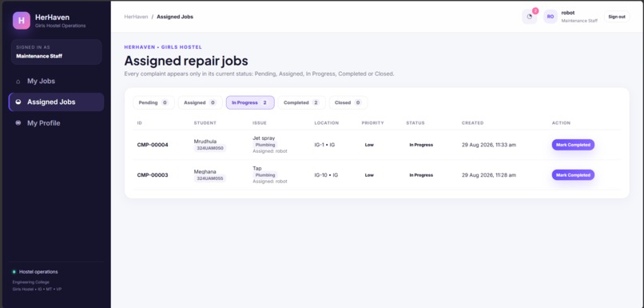Switch to the Closed tab
Viewport: 644px width, 308px height.
[348, 103]
